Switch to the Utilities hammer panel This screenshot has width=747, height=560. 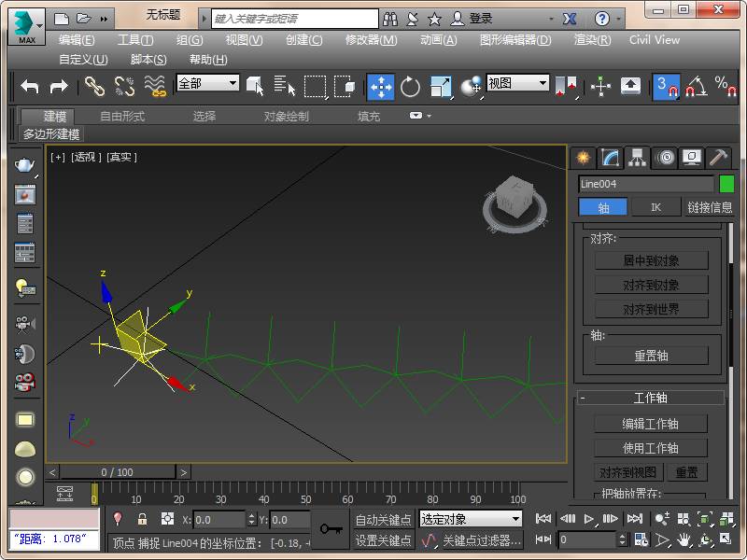coord(718,157)
